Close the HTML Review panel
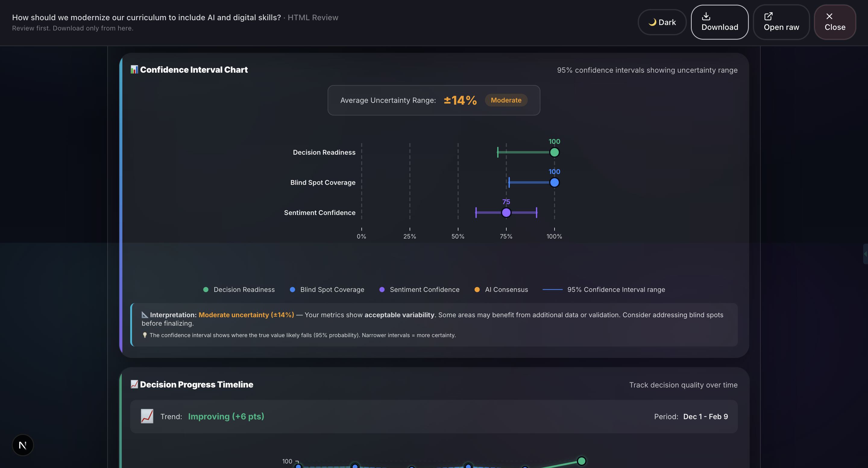This screenshot has height=468, width=868. (835, 22)
